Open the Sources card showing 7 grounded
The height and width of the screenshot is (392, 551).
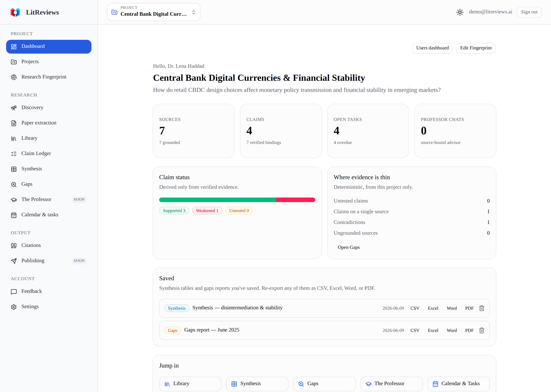(193, 131)
